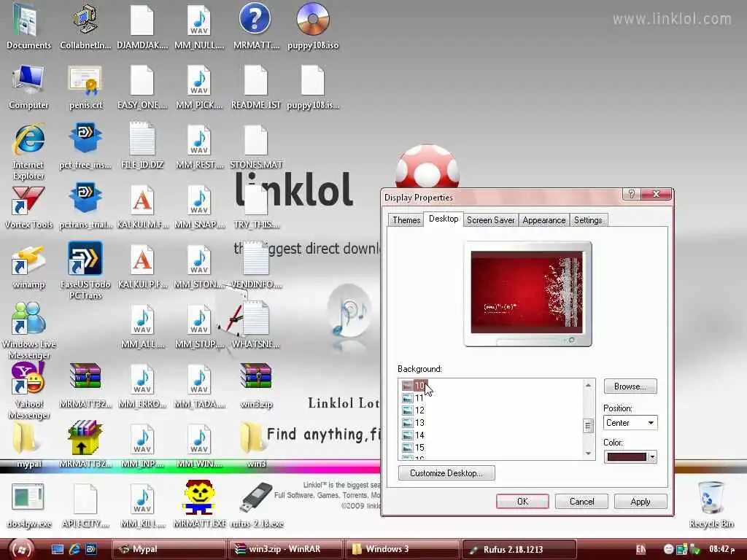Screen dimensions: 747x560
Task: Launch the winamp desktop shortcut
Action: click(28, 267)
